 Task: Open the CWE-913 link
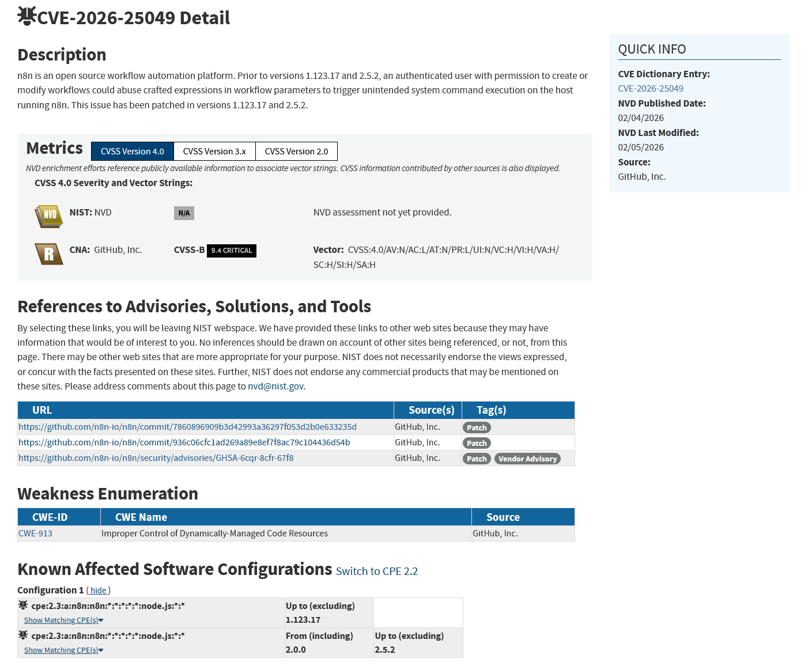pyautogui.click(x=35, y=533)
